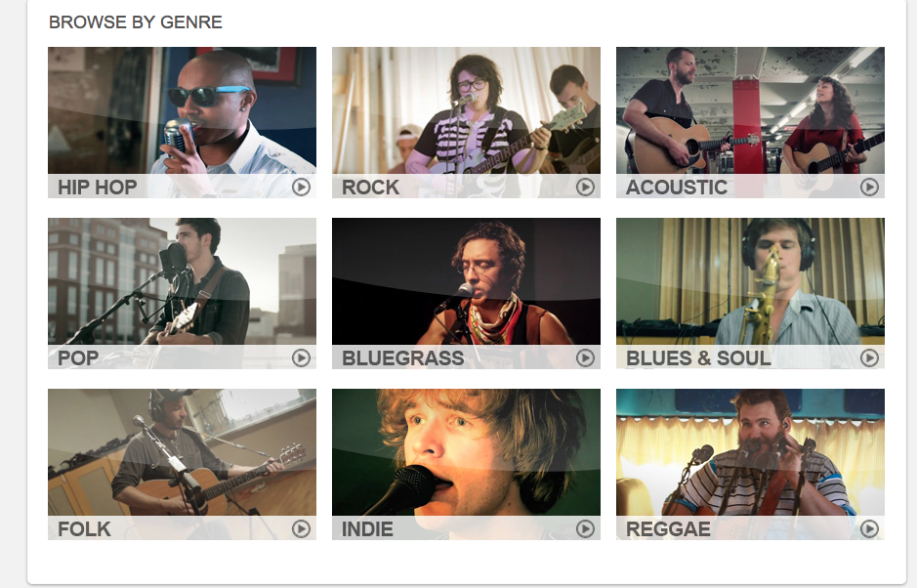Tap the play icon beside Indie
Screen dimensions: 917x588
(585, 529)
